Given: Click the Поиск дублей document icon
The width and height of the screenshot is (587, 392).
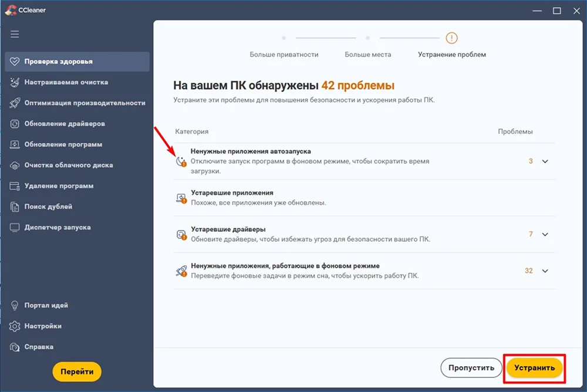Looking at the screenshot, I should click(15, 207).
